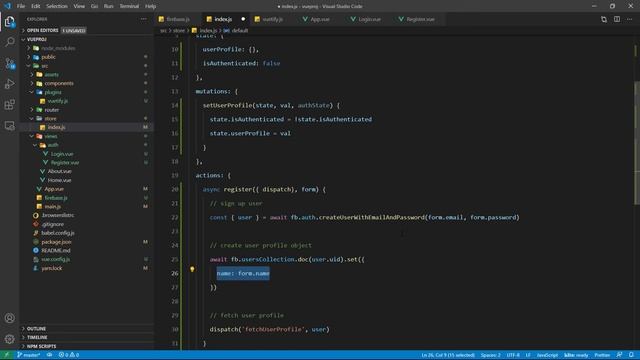Expand the Timeline panel
This screenshot has width=640, height=360.
click(87, 338)
